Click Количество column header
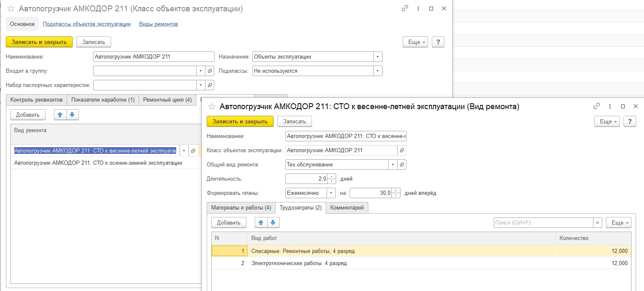The height and width of the screenshot is (291, 644). 593,238
